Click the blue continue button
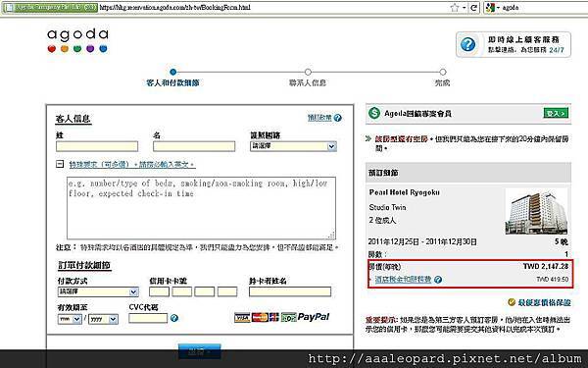This screenshot has width=588, height=368. click(200, 351)
